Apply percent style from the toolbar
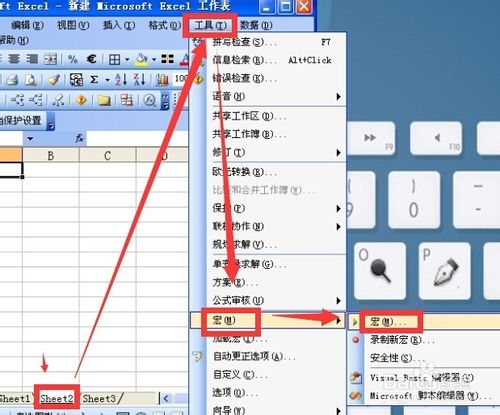The width and height of the screenshot is (500, 415). pos(73,59)
